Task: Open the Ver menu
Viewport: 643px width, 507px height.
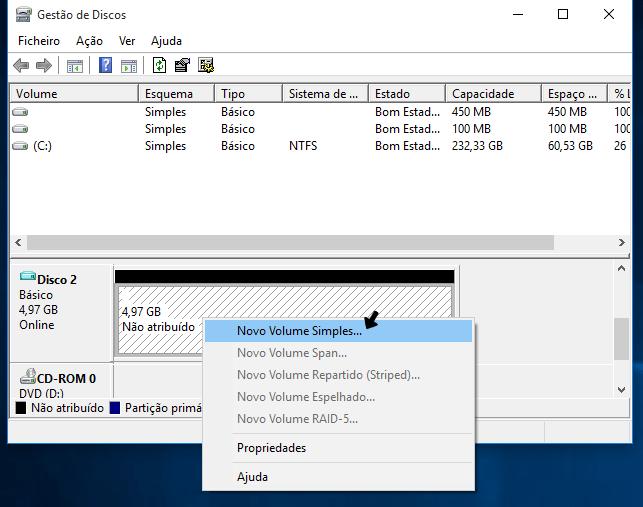Action: 127,41
